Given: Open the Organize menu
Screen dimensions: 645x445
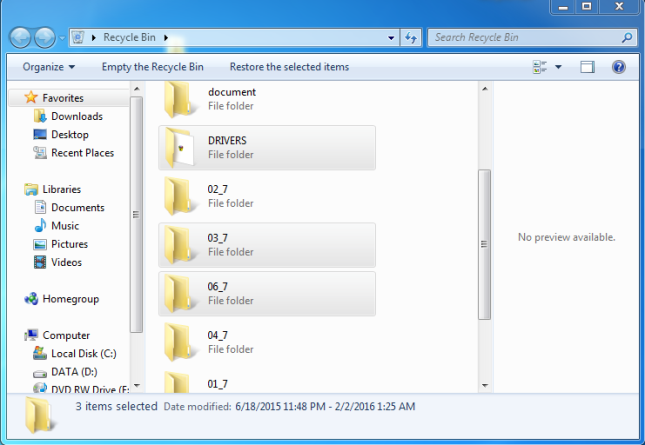Looking at the screenshot, I should pyautogui.click(x=48, y=67).
